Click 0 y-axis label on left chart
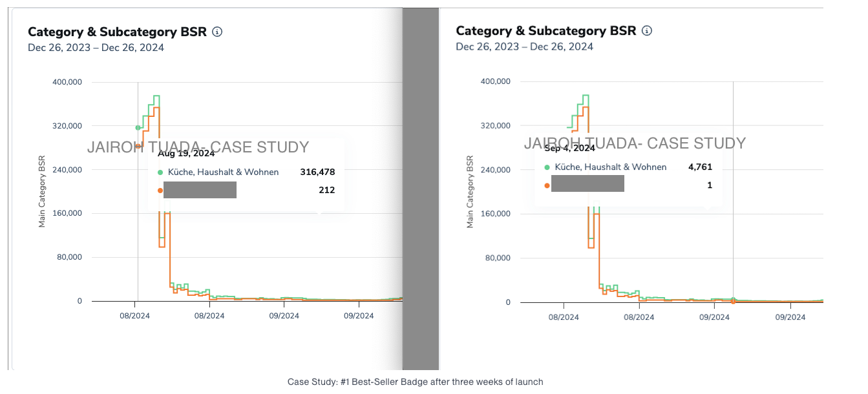 (x=80, y=301)
